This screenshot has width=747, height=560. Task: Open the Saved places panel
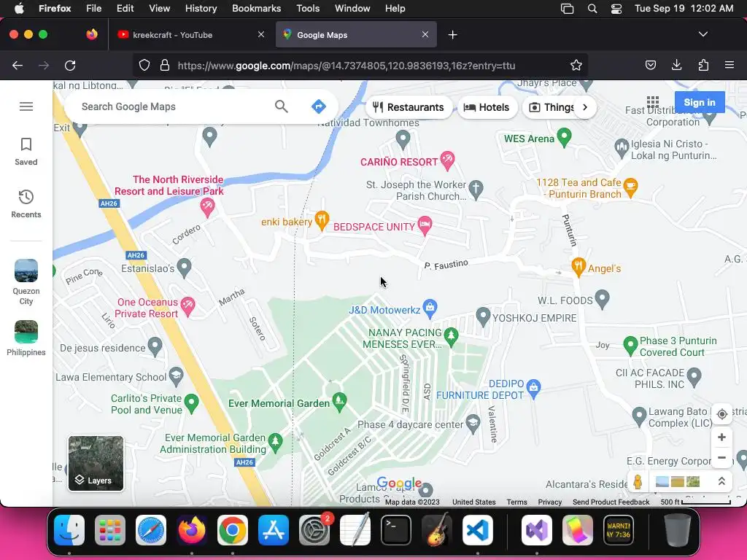[26, 152]
